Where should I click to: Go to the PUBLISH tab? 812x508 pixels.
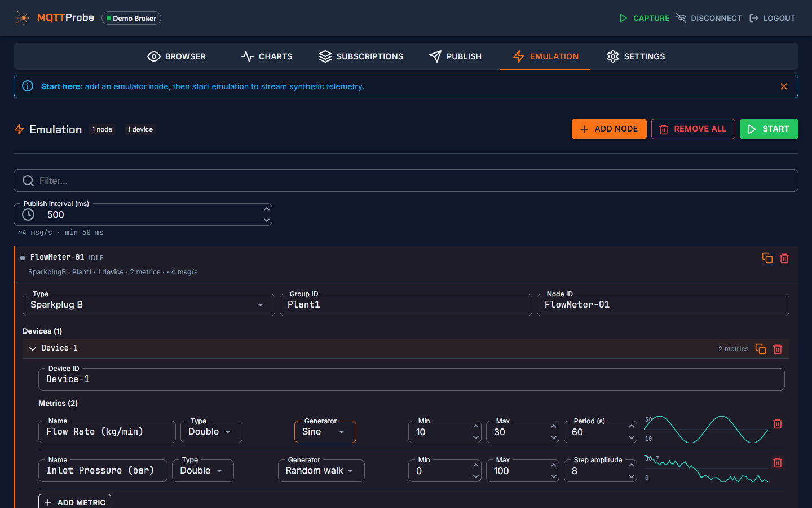click(x=455, y=56)
